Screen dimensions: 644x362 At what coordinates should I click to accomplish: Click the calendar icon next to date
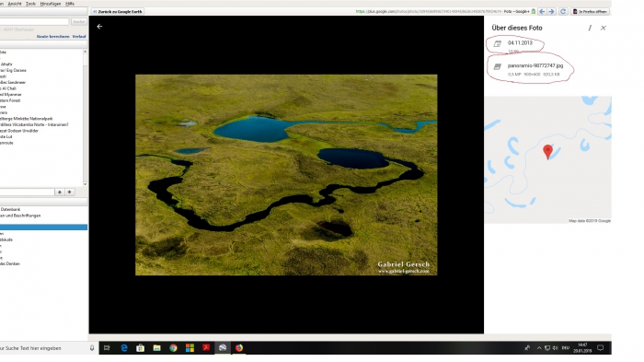(498, 43)
